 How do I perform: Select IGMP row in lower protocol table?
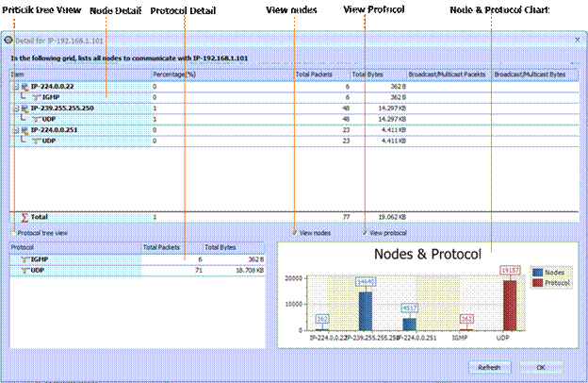138,259
